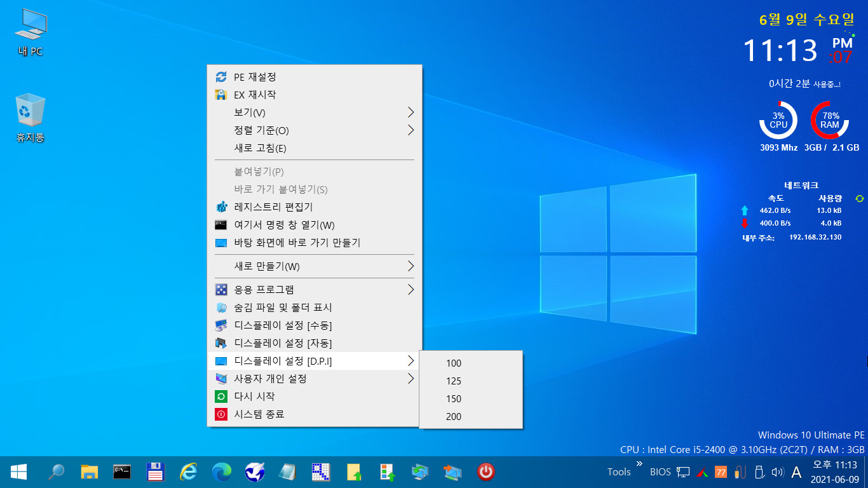
Task: Click the monitor with orange arrow icon
Action: pyautogui.click(x=453, y=471)
